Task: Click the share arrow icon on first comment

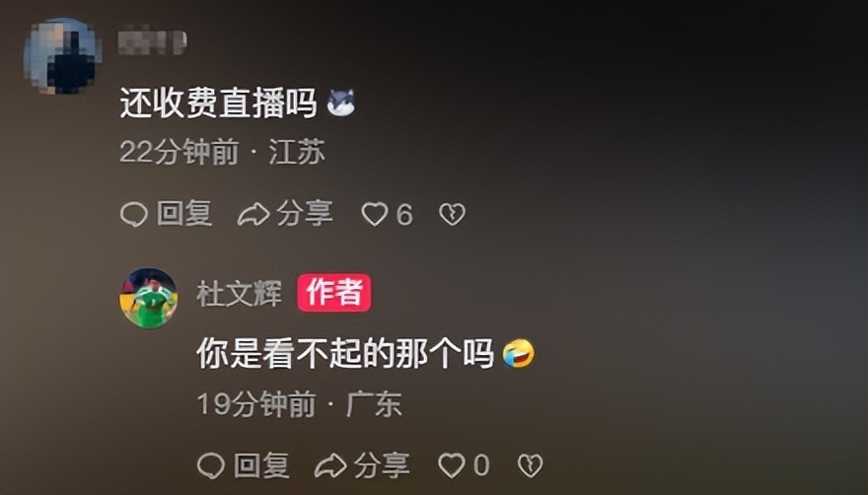Action: (x=253, y=214)
